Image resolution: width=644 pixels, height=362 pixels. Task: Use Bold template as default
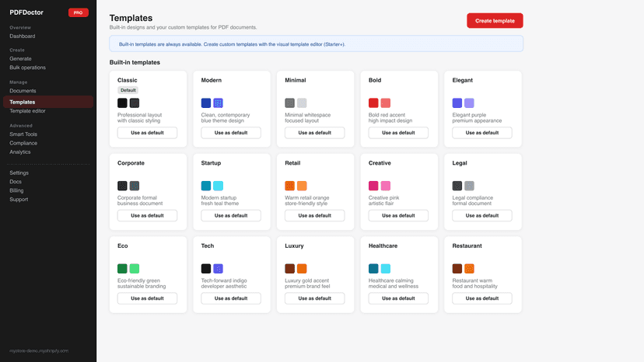(x=398, y=133)
